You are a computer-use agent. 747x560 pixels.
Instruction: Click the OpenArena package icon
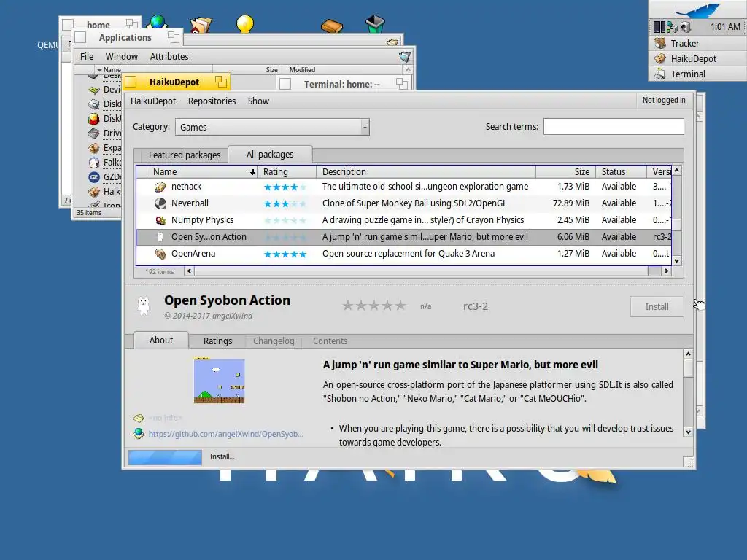pyautogui.click(x=160, y=254)
